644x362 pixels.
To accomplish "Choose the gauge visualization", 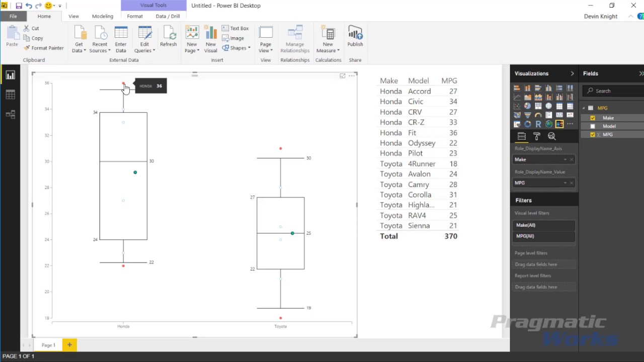I will point(538,115).
